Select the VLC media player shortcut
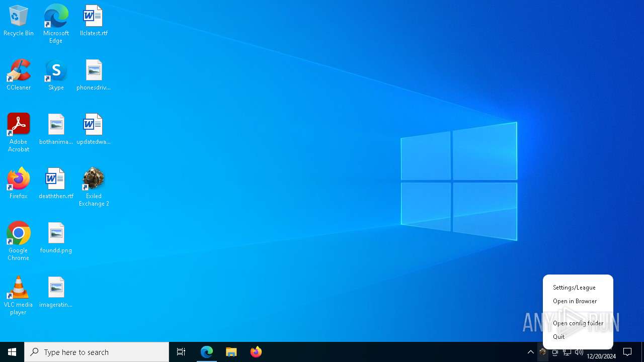644x362 pixels. pyautogui.click(x=19, y=296)
